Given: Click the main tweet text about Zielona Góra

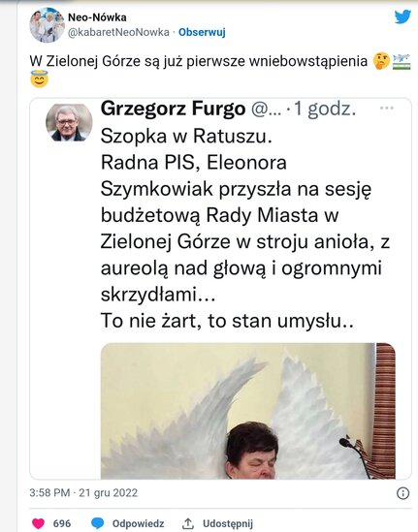Looking at the screenshot, I should tap(220, 70).
